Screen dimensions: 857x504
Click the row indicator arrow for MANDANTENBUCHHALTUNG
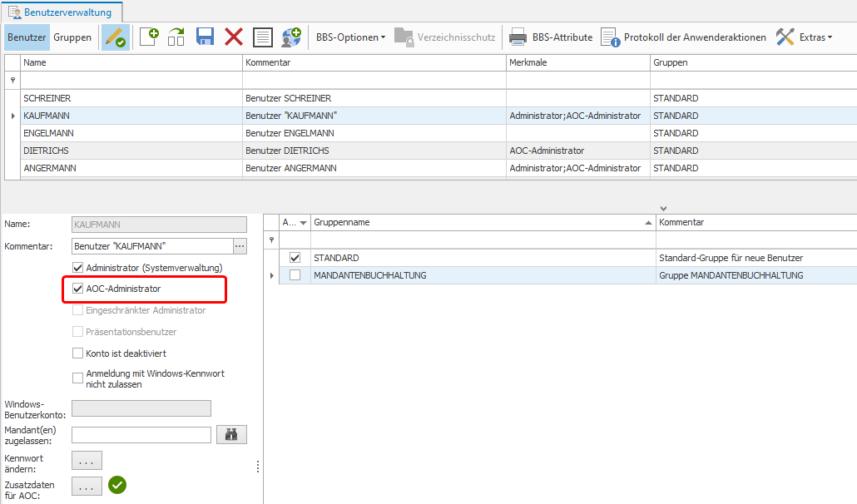pos(271,276)
